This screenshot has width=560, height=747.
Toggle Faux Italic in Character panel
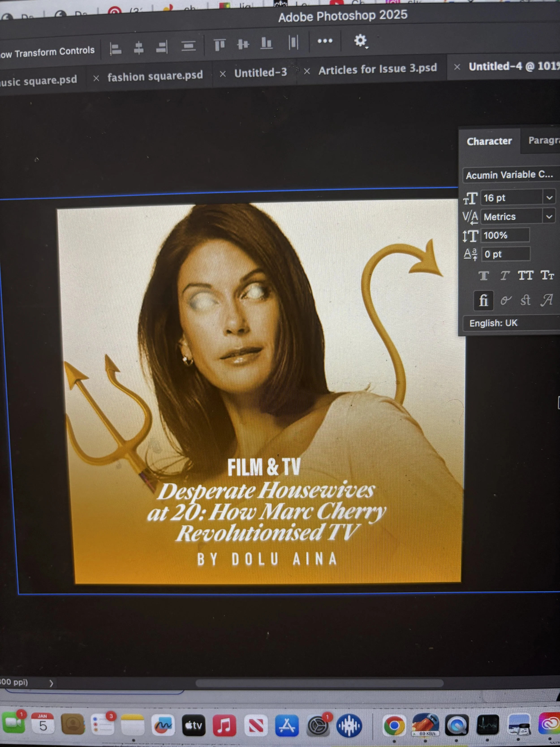pyautogui.click(x=504, y=276)
